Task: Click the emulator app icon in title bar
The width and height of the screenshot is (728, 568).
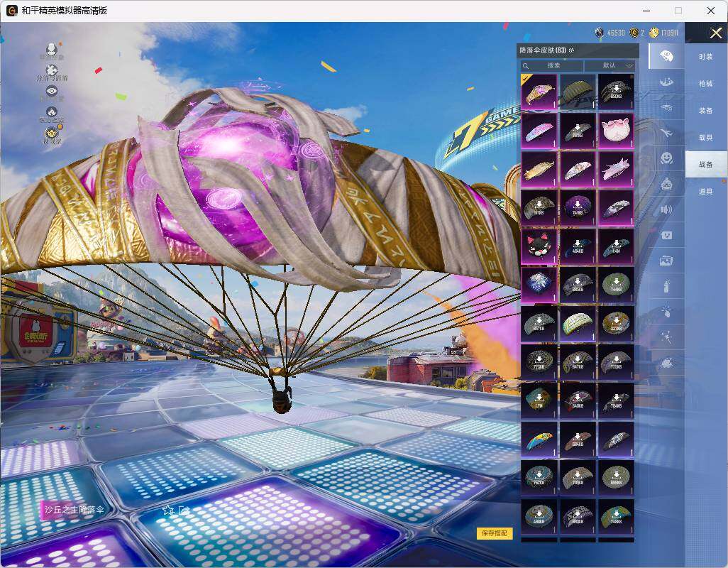Action: click(11, 10)
